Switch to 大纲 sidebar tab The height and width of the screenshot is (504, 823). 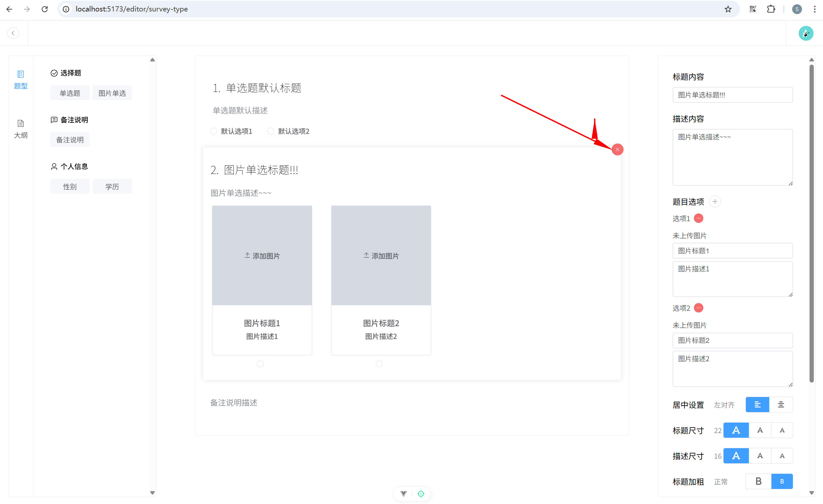point(21,129)
